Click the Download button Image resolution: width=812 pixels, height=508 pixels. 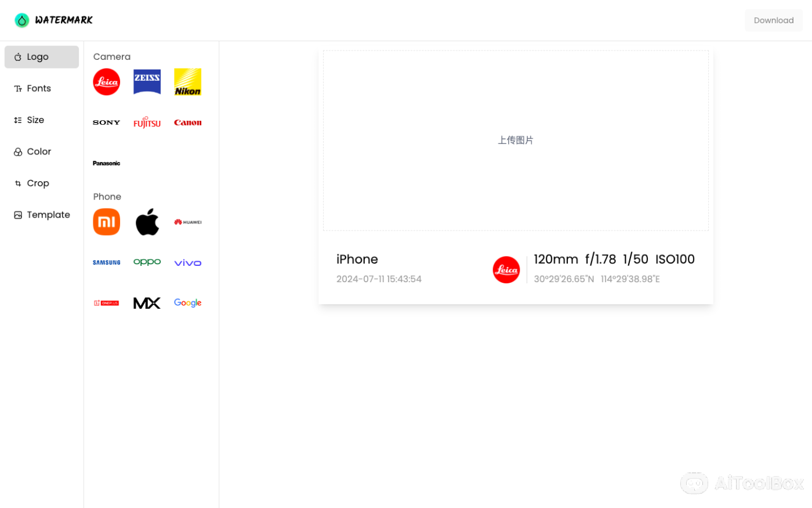(774, 20)
